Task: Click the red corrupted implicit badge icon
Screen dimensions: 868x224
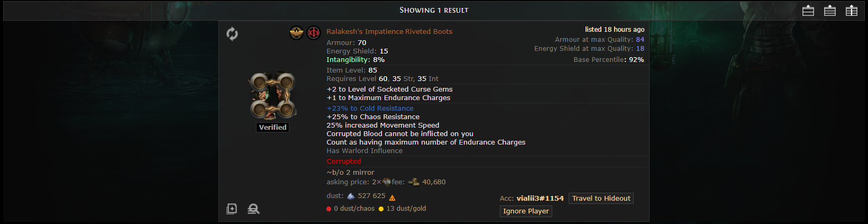Action: (314, 33)
